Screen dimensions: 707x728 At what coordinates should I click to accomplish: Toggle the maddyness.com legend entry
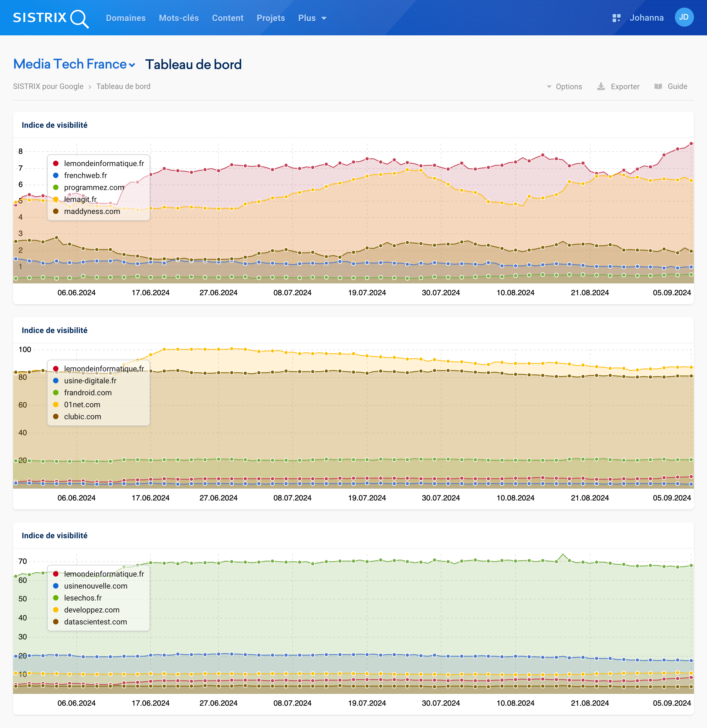click(x=86, y=211)
